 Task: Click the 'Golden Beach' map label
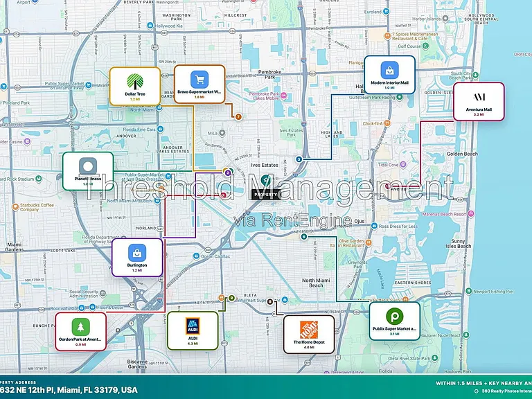462,154
